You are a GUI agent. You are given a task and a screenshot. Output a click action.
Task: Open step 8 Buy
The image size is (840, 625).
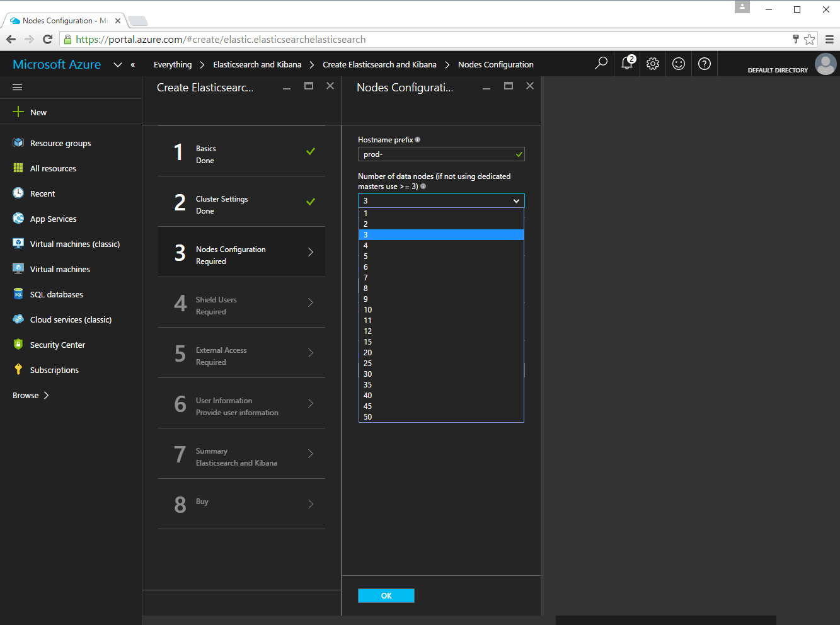click(241, 504)
